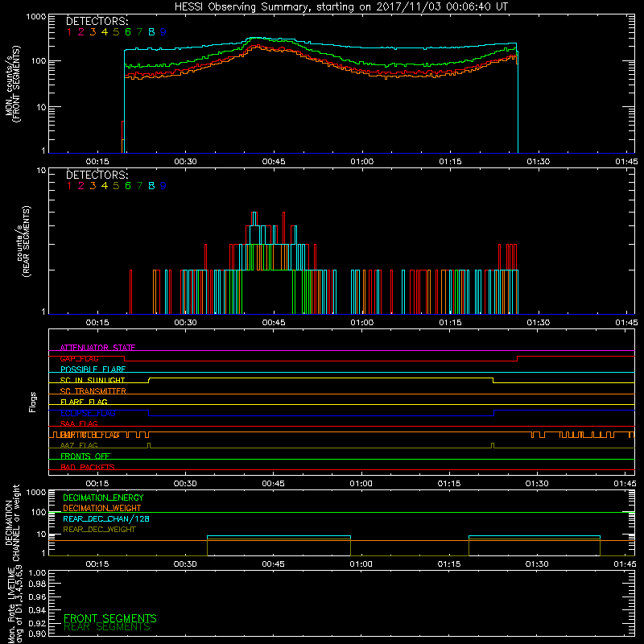Image resolution: width=644 pixels, height=644 pixels.
Task: Select the POSSIBLE_FLARE flag label
Action: click(x=93, y=369)
